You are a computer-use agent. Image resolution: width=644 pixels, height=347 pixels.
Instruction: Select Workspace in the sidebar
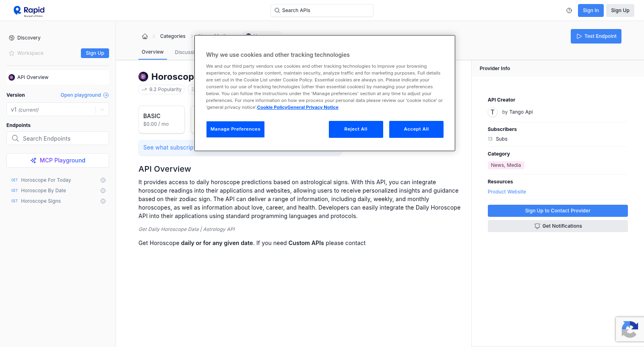(x=30, y=53)
